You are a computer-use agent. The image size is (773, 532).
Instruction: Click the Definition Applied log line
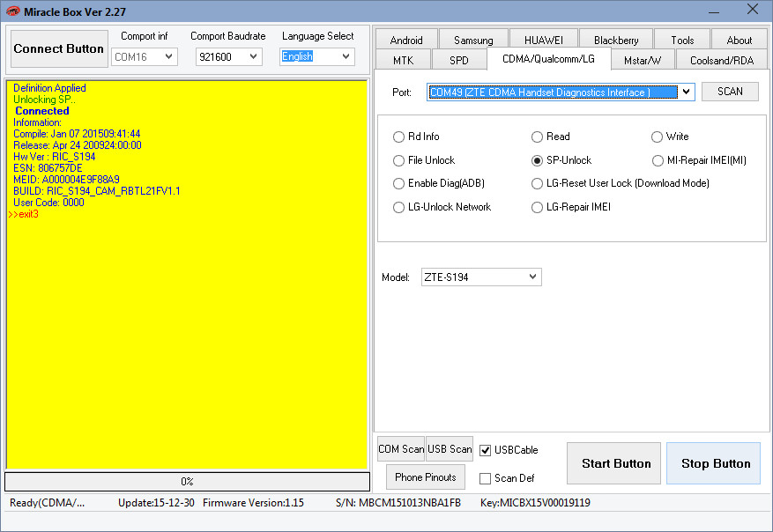click(49, 88)
